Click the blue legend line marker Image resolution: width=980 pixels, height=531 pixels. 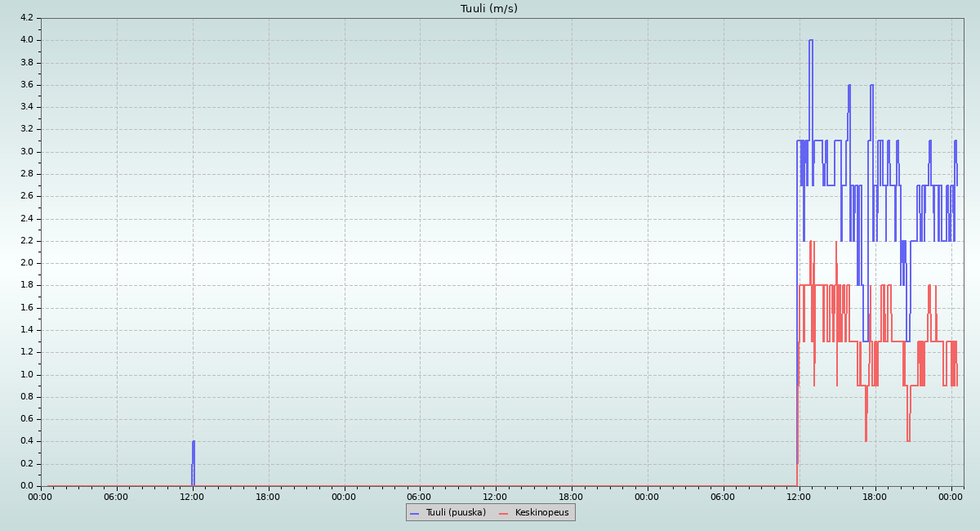[x=414, y=513]
